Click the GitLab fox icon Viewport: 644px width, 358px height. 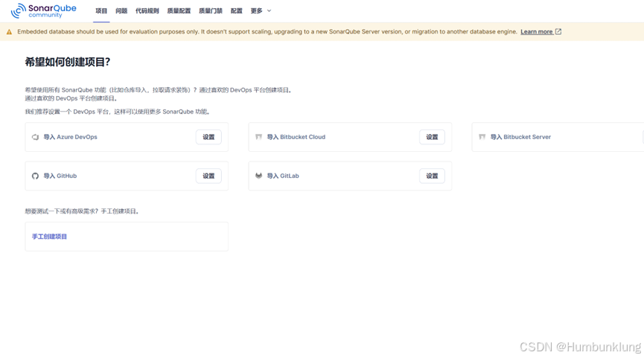(x=259, y=176)
